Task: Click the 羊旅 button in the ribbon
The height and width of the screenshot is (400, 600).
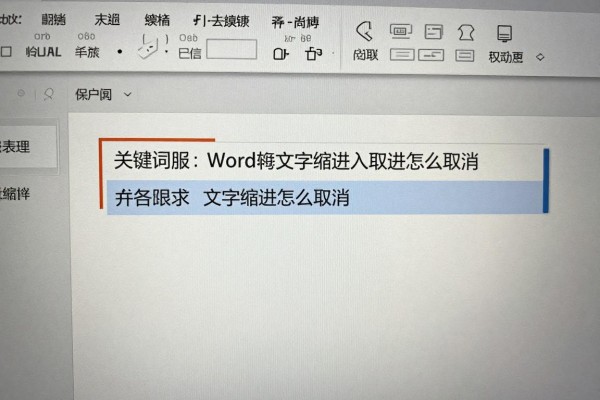Action: 87,52
